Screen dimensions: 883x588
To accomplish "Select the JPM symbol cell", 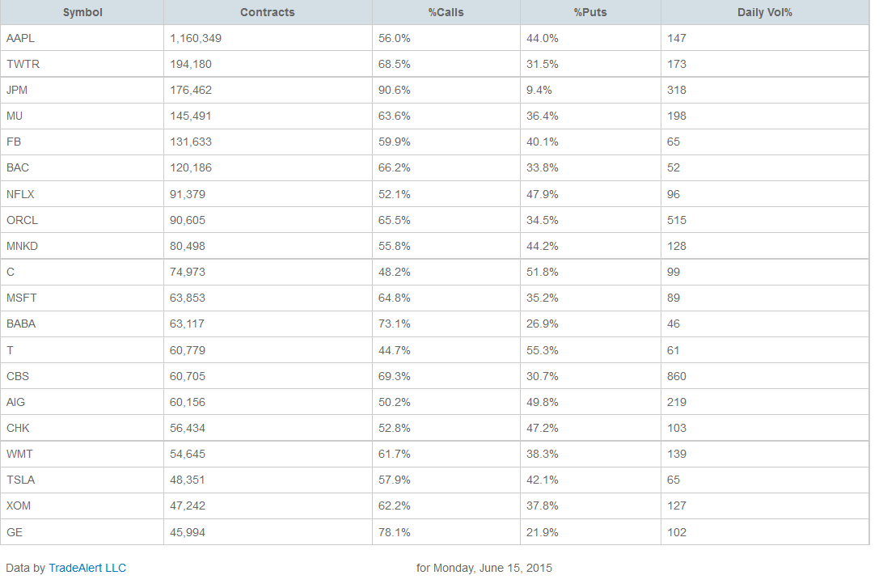I will click(17, 90).
